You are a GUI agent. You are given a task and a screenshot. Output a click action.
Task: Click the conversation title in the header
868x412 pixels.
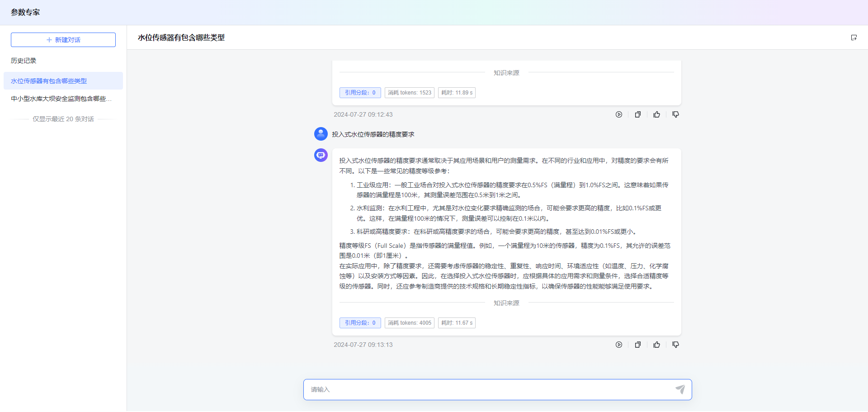181,38
